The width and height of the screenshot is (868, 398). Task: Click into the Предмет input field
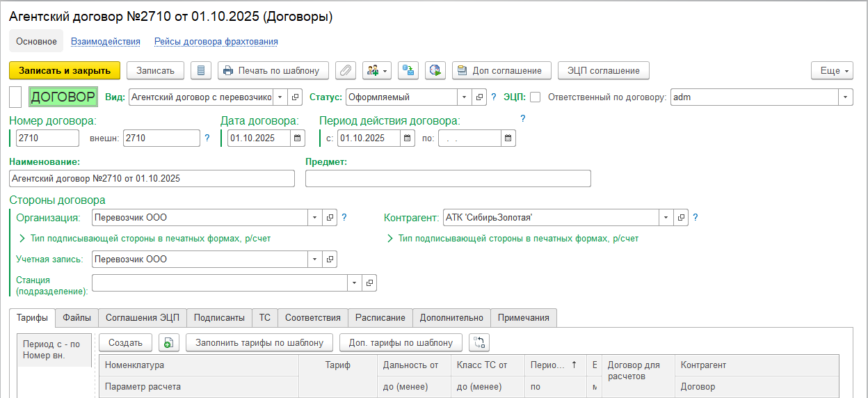(448, 179)
